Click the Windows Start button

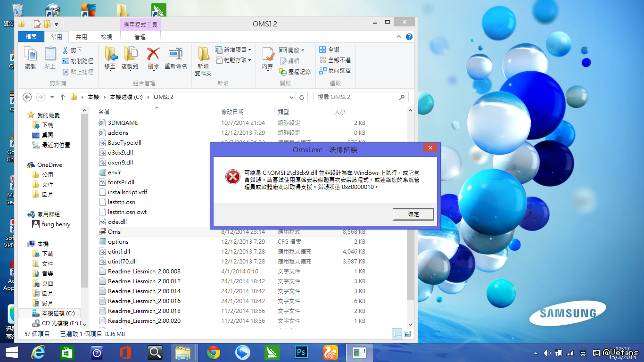tap(11, 352)
